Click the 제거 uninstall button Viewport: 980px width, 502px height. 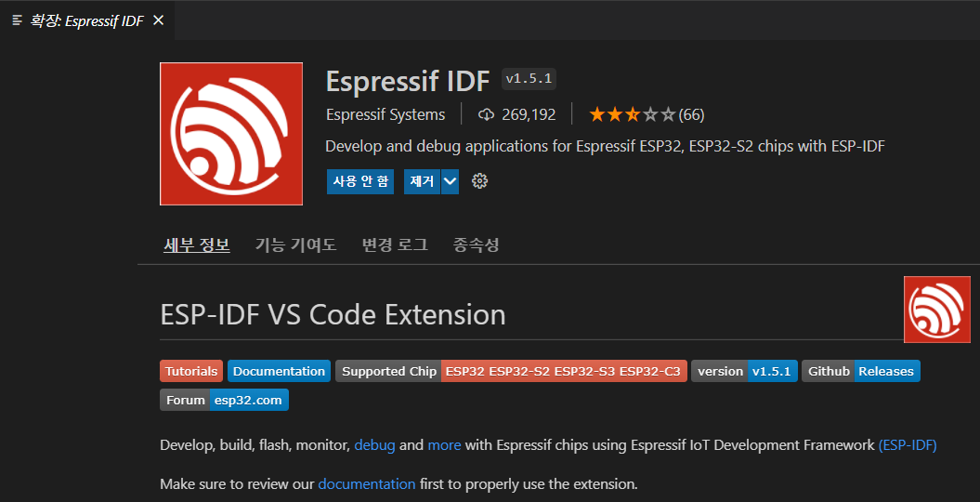pos(422,181)
